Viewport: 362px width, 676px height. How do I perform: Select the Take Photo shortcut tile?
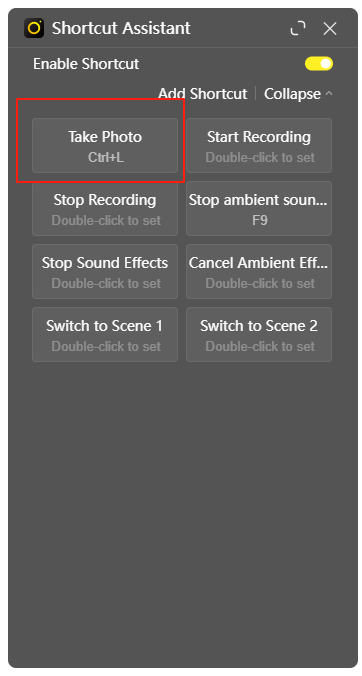point(105,146)
